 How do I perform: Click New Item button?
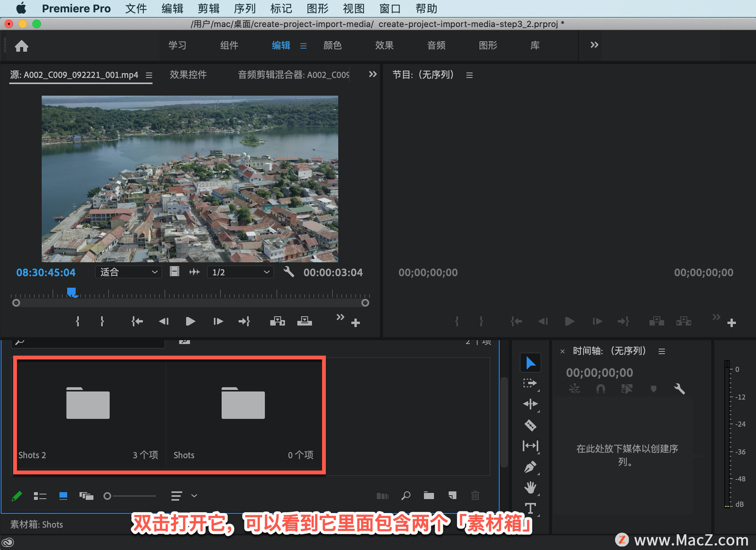(x=452, y=496)
